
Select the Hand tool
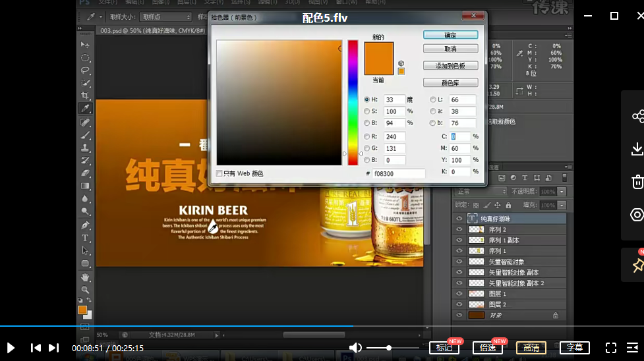pos(85,277)
